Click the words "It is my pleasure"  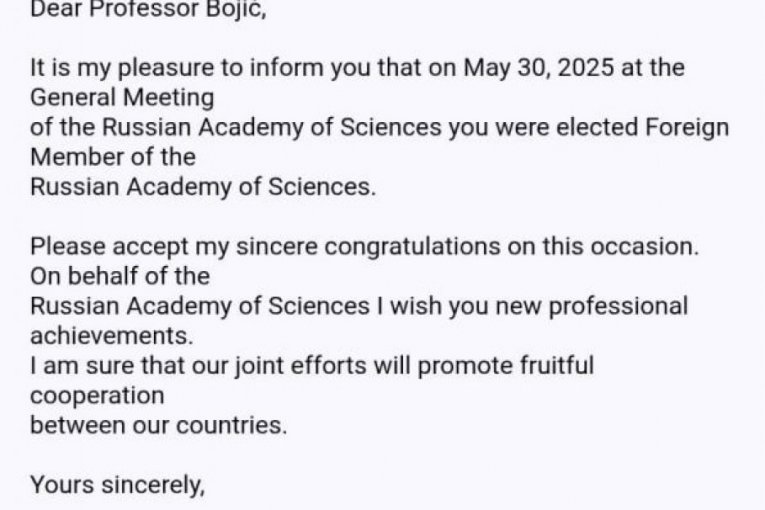coord(105,70)
